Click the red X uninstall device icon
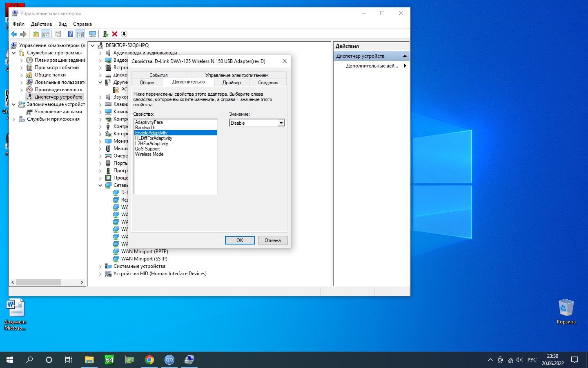The width and height of the screenshot is (588, 368). click(115, 34)
